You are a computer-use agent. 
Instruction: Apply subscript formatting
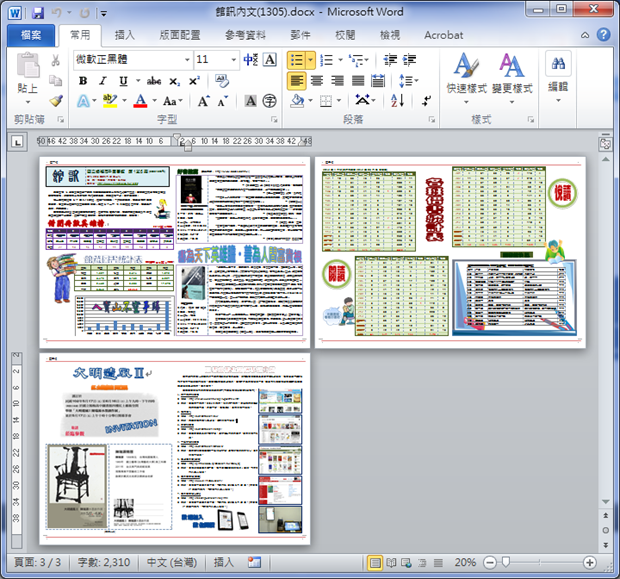pos(174,81)
